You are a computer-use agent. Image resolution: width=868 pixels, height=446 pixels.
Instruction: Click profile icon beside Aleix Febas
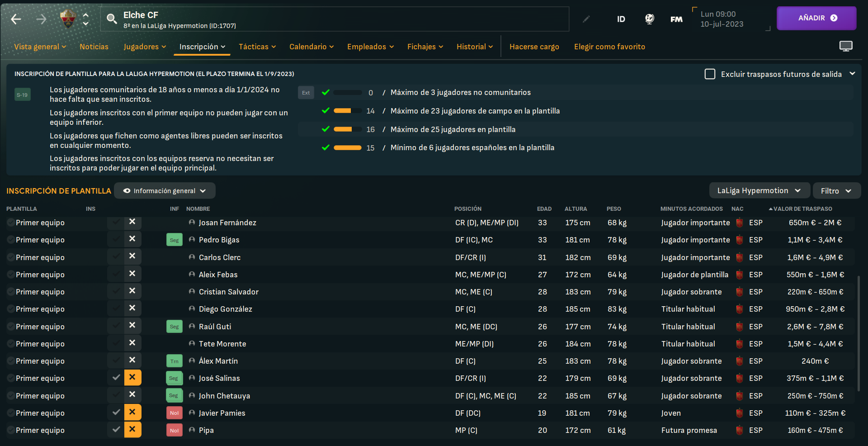click(192, 274)
